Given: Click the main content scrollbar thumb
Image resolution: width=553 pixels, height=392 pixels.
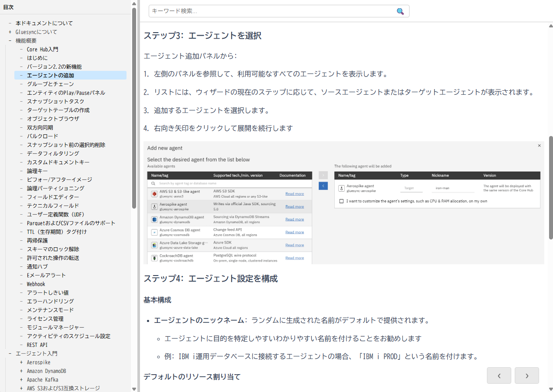Looking at the screenshot, I should pos(551,188).
